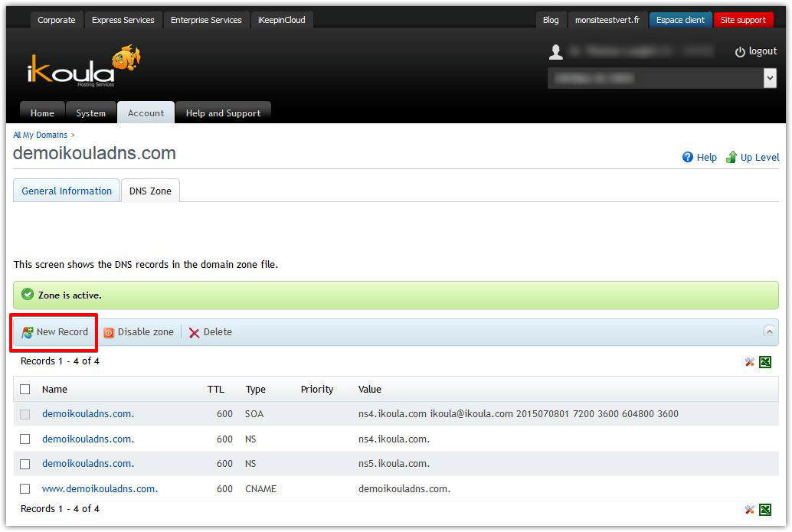This screenshot has height=532, width=792.
Task: Click the blue Help question mark icon
Action: (x=688, y=157)
